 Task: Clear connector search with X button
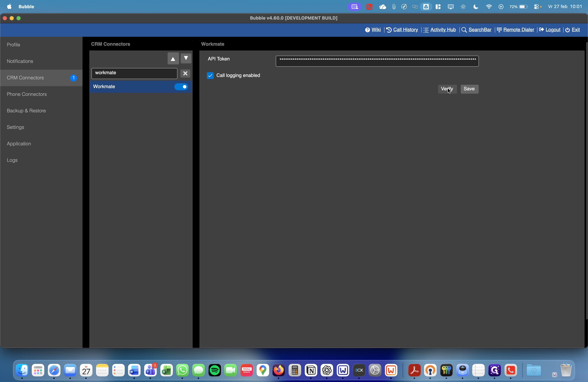click(x=185, y=73)
